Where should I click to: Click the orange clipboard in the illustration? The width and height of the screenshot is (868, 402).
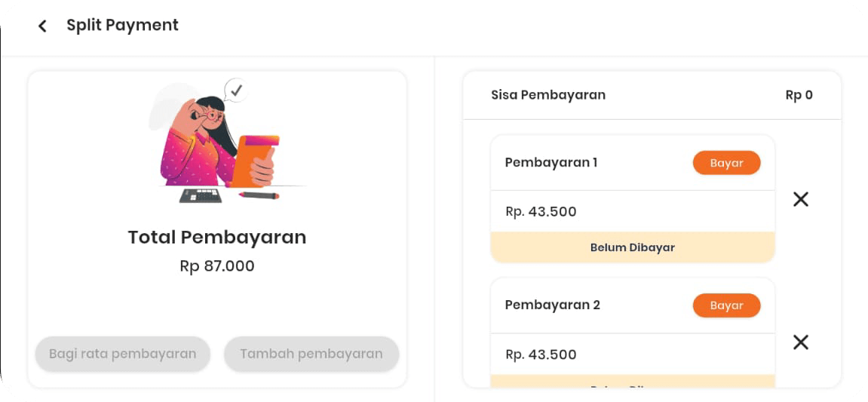coord(253,158)
